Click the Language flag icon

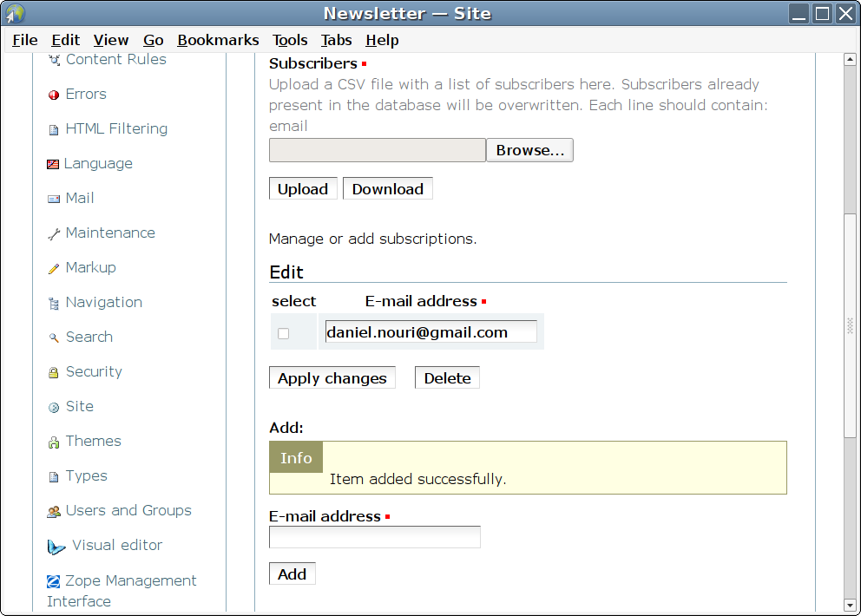coord(53,164)
